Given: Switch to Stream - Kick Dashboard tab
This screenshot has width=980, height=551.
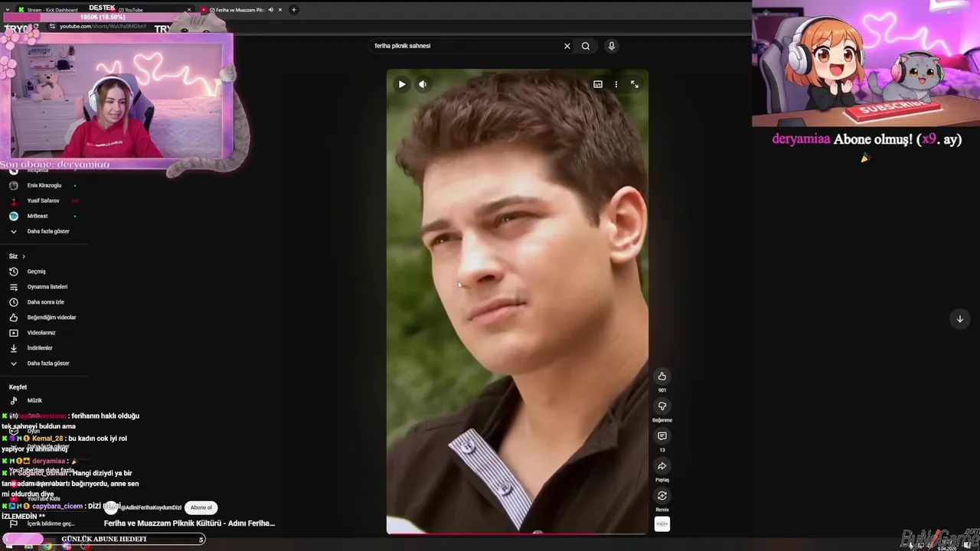Looking at the screenshot, I should point(52,10).
